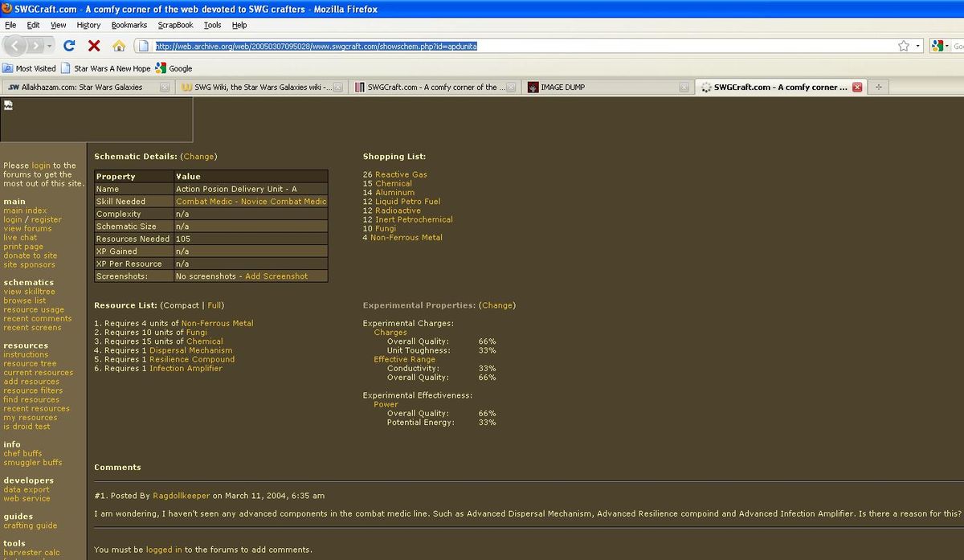The width and height of the screenshot is (964, 560).
Task: Go to the Home page icon
Action: tap(119, 46)
